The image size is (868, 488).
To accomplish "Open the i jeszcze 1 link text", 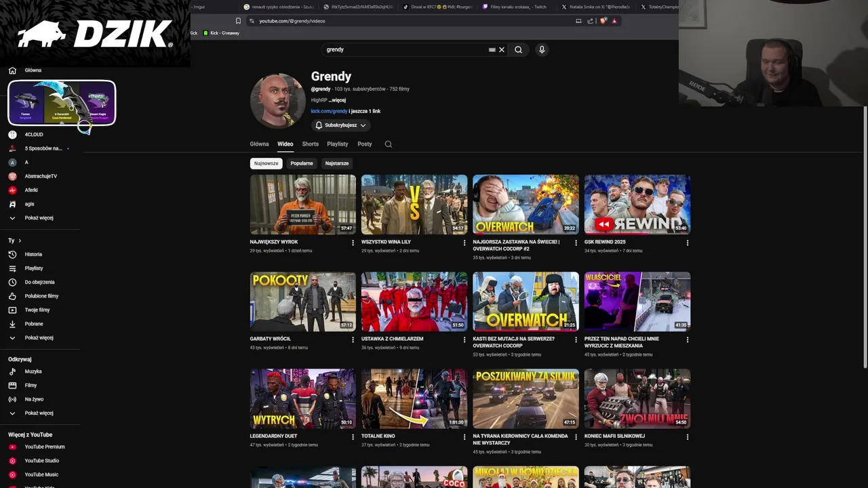I will 365,111.
